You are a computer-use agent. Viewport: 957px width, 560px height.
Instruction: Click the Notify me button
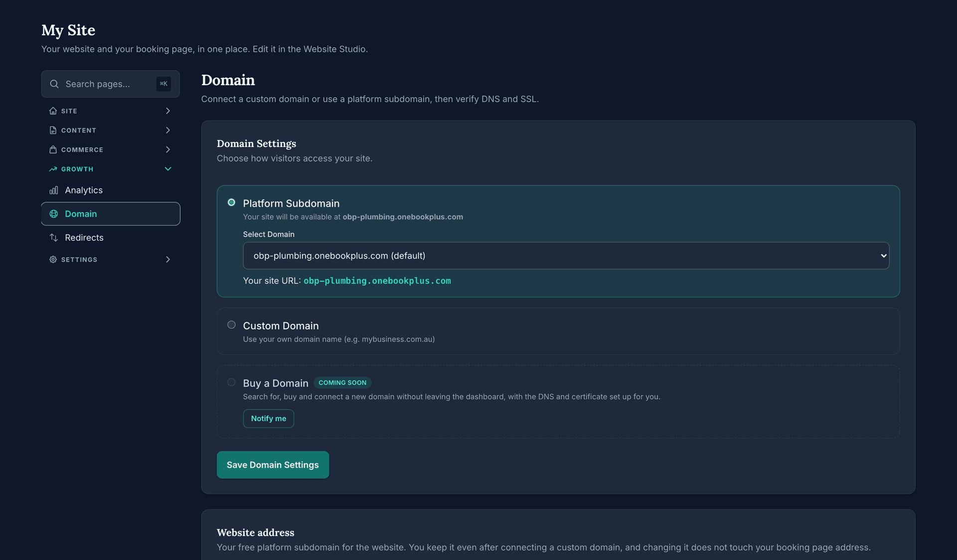coord(269,419)
